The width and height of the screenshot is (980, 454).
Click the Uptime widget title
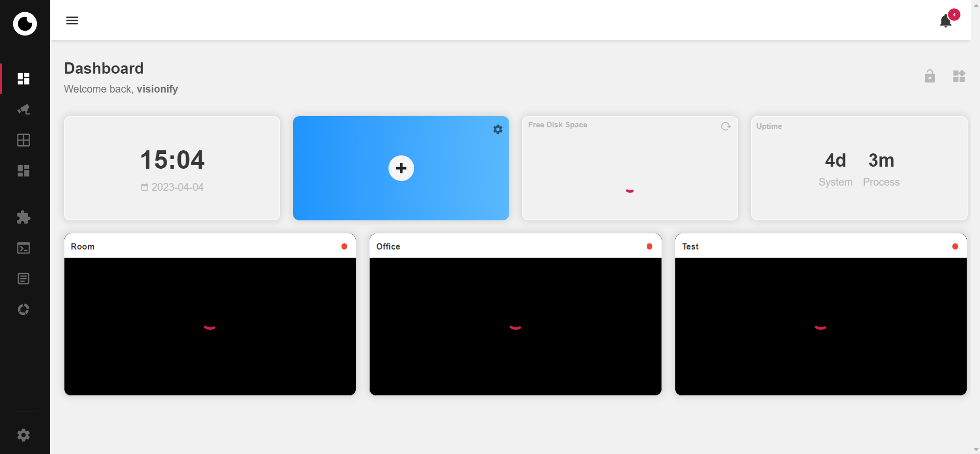[x=769, y=126]
